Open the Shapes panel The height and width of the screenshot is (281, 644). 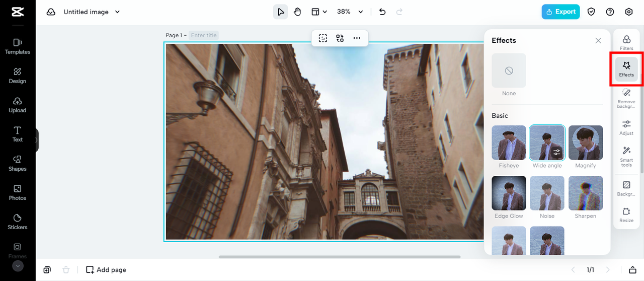18,163
